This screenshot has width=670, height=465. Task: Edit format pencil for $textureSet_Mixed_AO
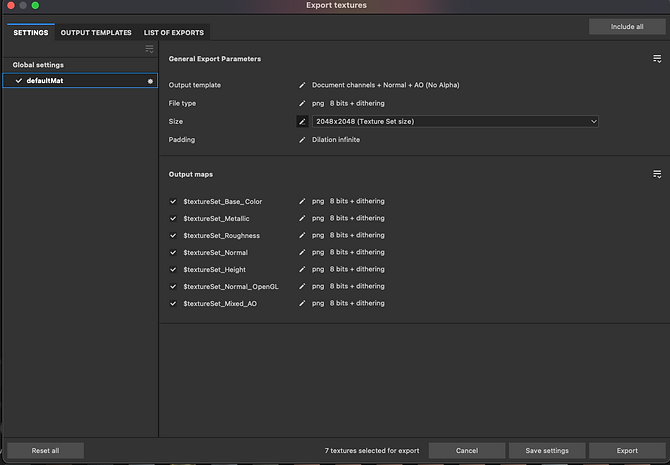302,303
